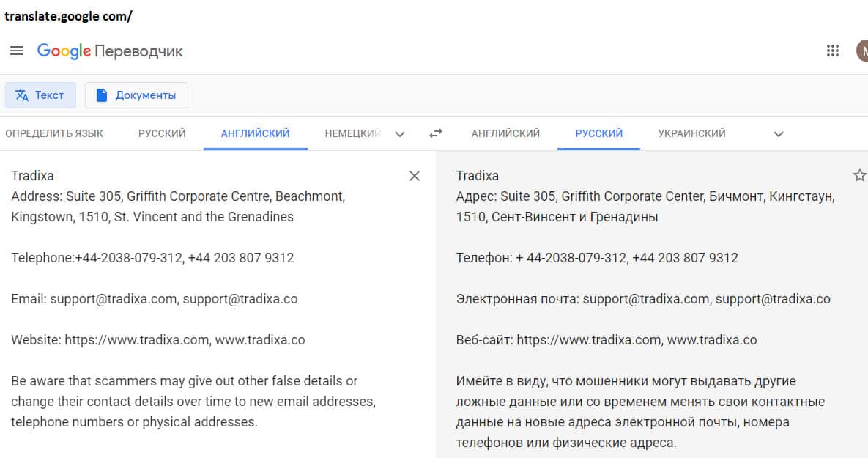The width and height of the screenshot is (868, 458).
Task: Open the Google apps grid
Action: [x=832, y=51]
